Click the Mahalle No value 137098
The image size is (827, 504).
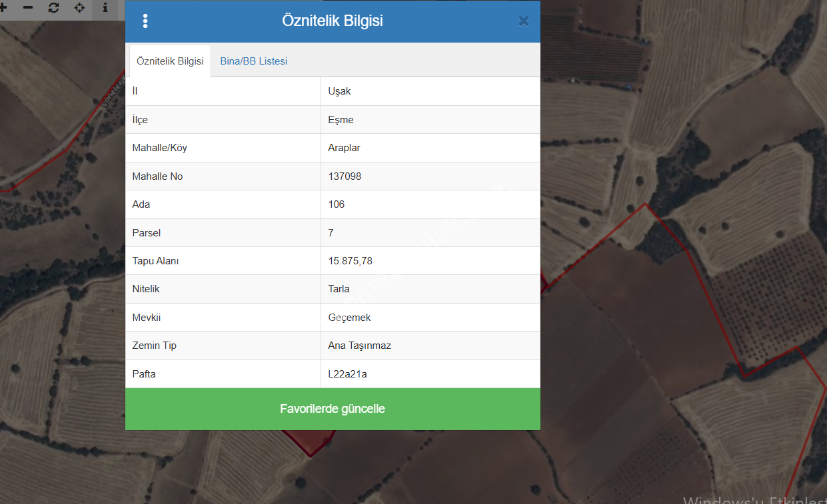[345, 176]
